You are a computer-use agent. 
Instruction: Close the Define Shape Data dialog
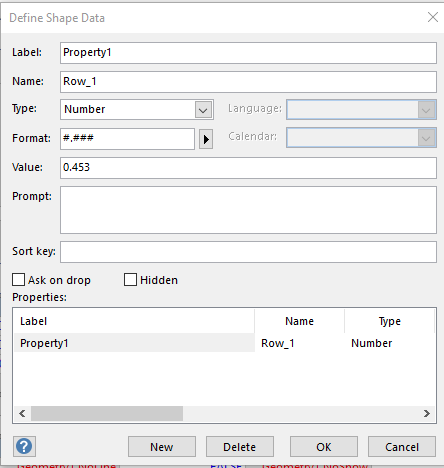433,17
